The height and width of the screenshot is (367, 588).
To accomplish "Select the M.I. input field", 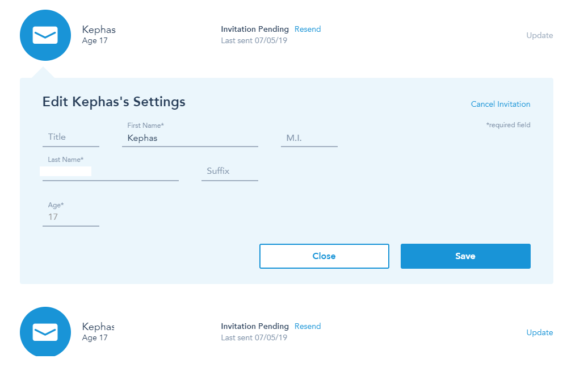I will 309,137.
